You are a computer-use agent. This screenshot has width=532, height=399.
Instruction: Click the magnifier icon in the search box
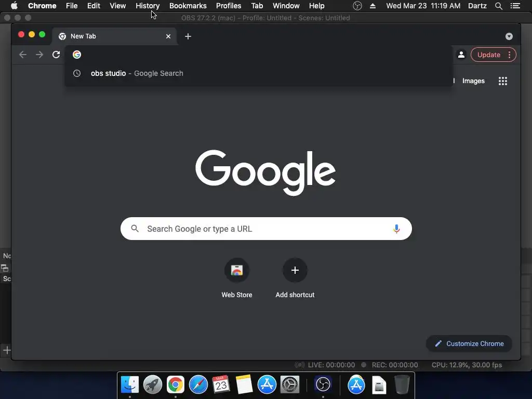(x=135, y=229)
